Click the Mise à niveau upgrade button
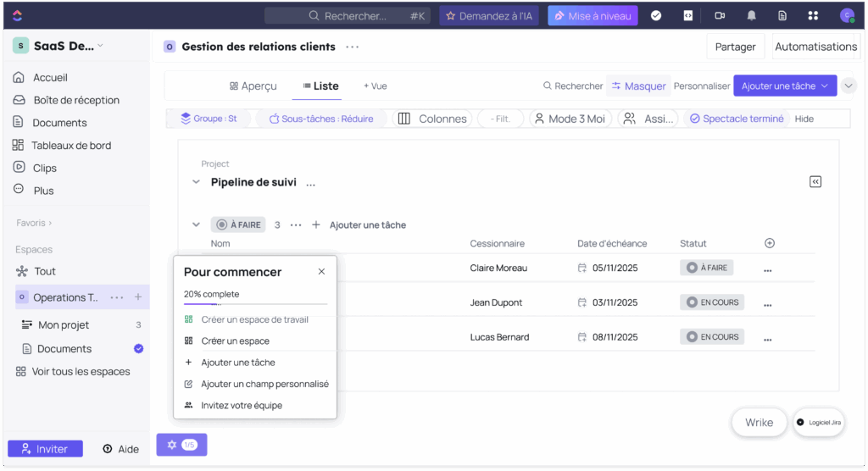This screenshot has width=868, height=471. pos(593,15)
